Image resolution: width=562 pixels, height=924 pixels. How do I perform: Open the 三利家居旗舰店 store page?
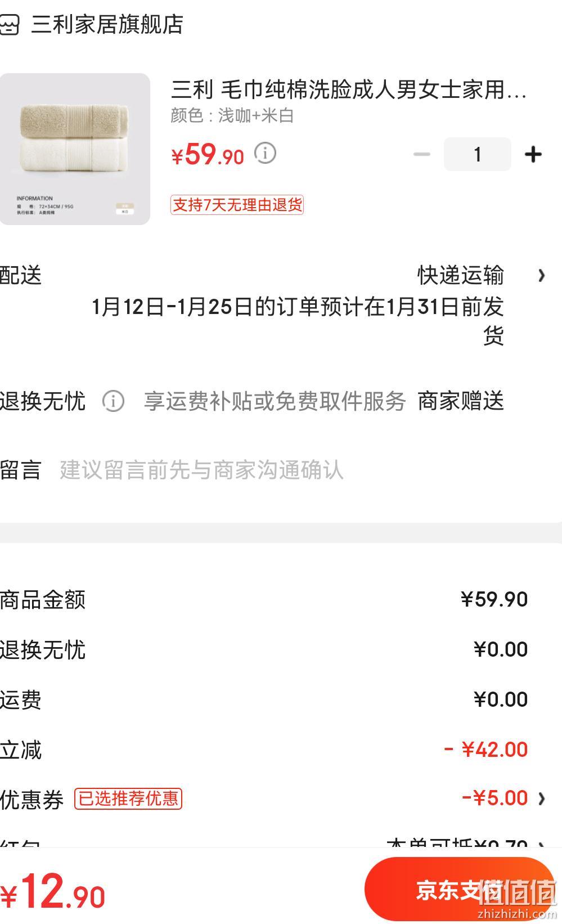[x=107, y=25]
